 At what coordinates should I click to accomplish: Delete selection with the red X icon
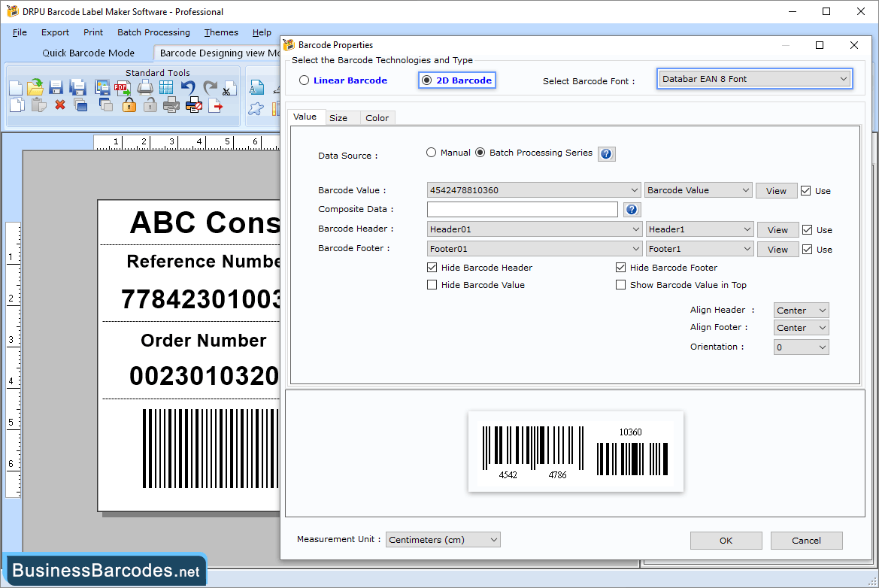(x=60, y=105)
